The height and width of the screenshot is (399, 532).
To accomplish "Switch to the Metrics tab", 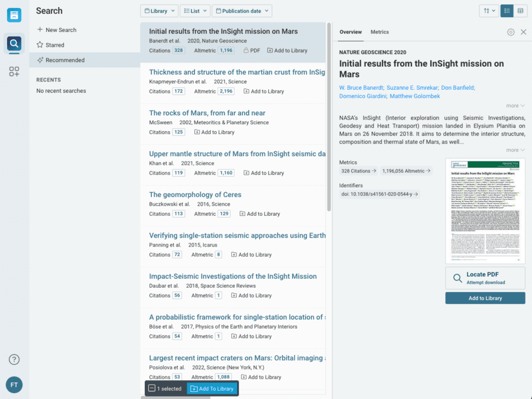I will [379, 32].
